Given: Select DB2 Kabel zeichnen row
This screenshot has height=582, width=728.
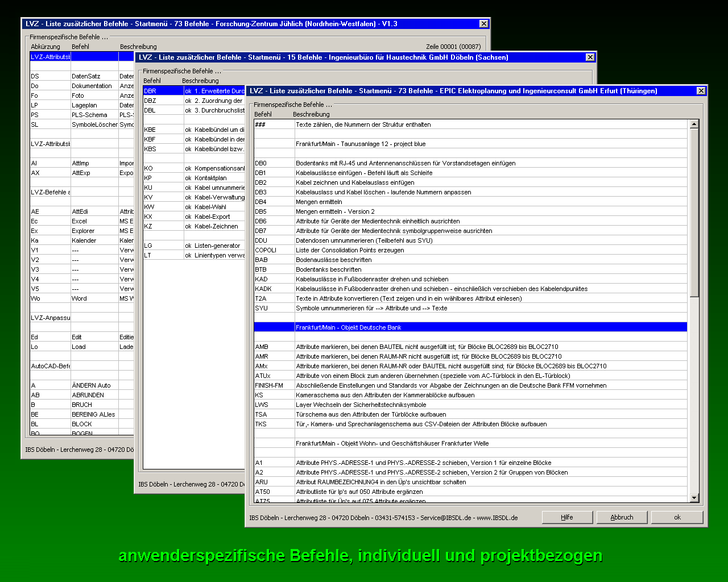Looking at the screenshot, I should coord(470,182).
